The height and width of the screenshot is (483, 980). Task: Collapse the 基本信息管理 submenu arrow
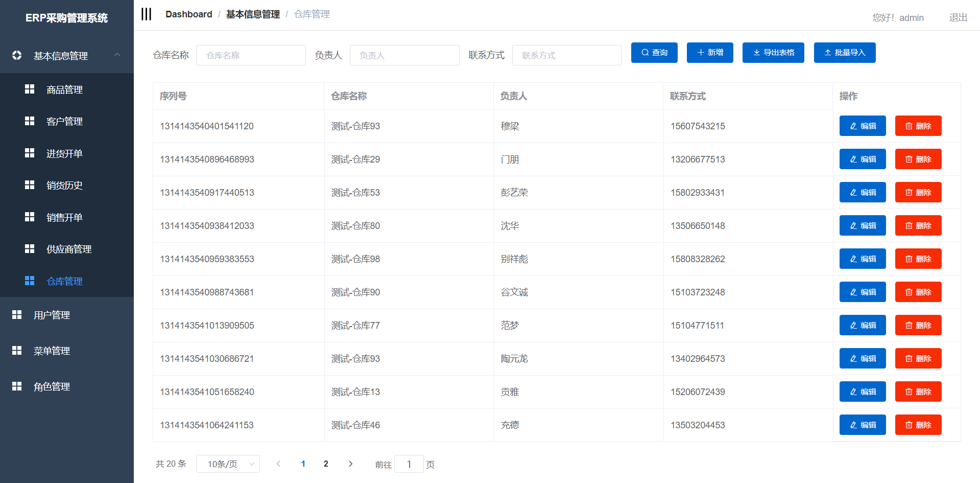tap(117, 55)
